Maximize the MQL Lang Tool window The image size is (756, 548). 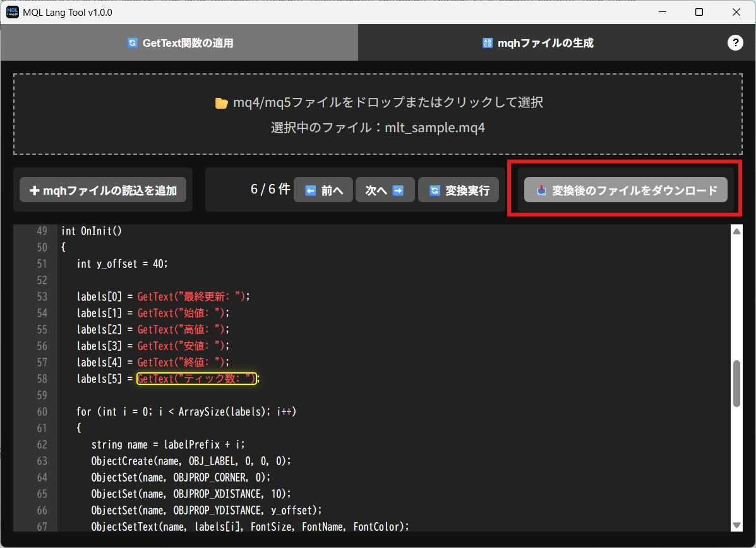699,12
